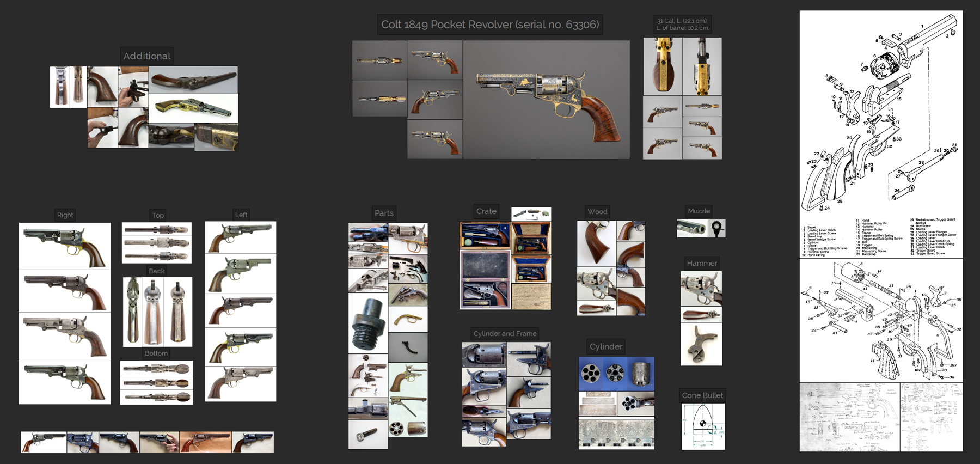Select the Muzzle label
Image resolution: width=980 pixels, height=464 pixels.
tap(699, 211)
